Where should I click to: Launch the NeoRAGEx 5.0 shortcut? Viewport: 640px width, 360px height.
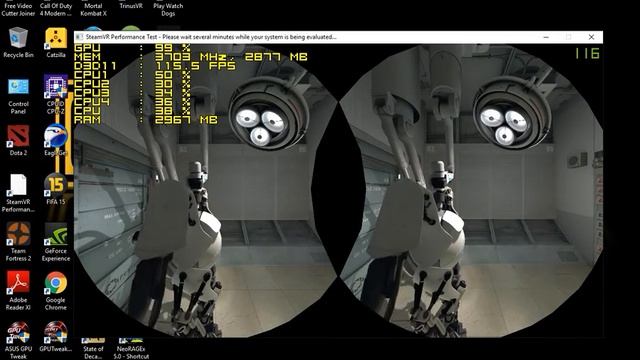[131, 349]
